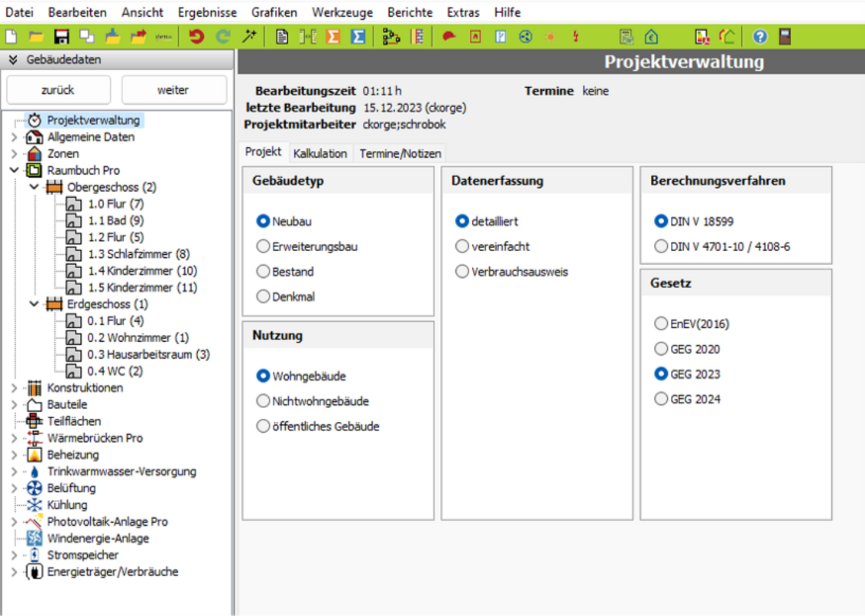Image resolution: width=865 pixels, height=616 pixels.
Task: Click the magic wand toolbar icon
Action: coord(249,36)
